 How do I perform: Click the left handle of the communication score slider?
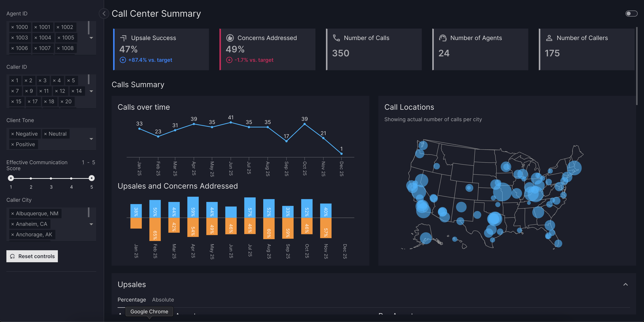pos(11,178)
